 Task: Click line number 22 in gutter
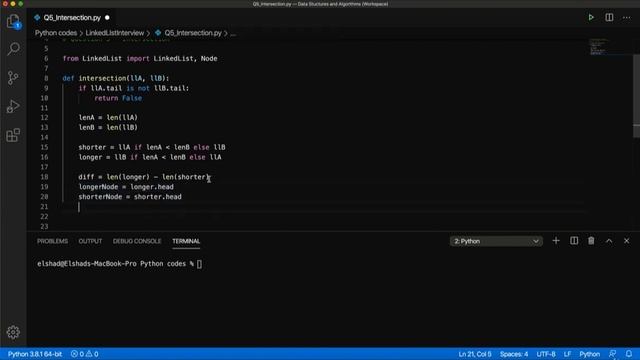tap(44, 216)
